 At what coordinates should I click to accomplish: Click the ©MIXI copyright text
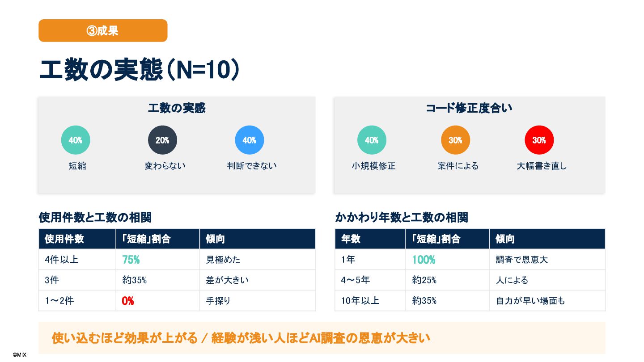[x=20, y=355]
